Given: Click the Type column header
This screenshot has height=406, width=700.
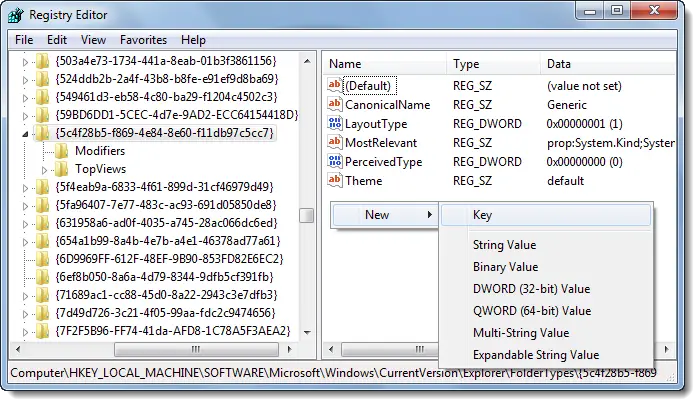Looking at the screenshot, I should pos(493,64).
